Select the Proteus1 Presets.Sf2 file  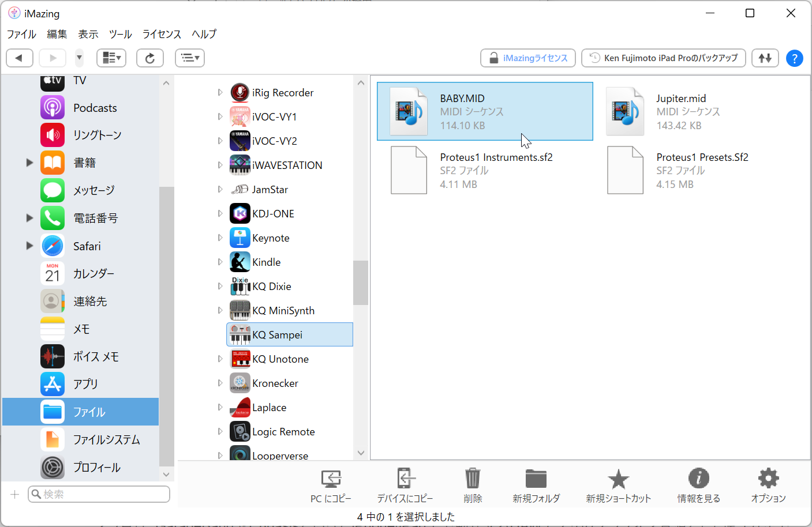coord(701,170)
